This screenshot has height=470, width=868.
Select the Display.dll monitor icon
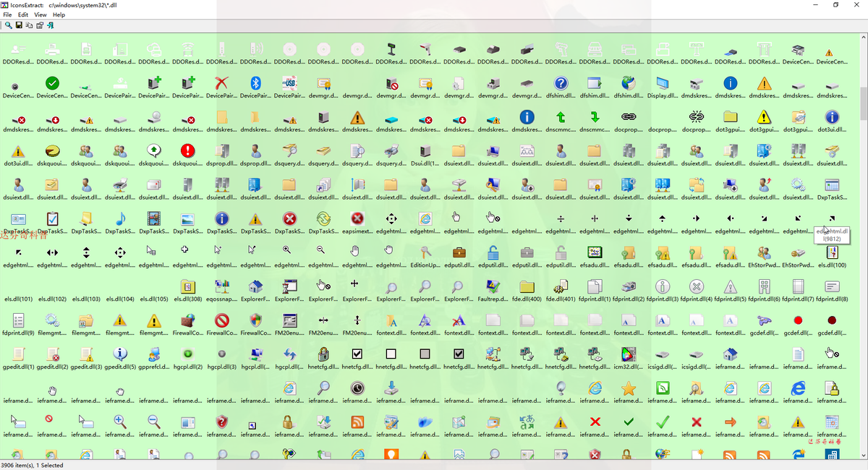[x=662, y=83]
